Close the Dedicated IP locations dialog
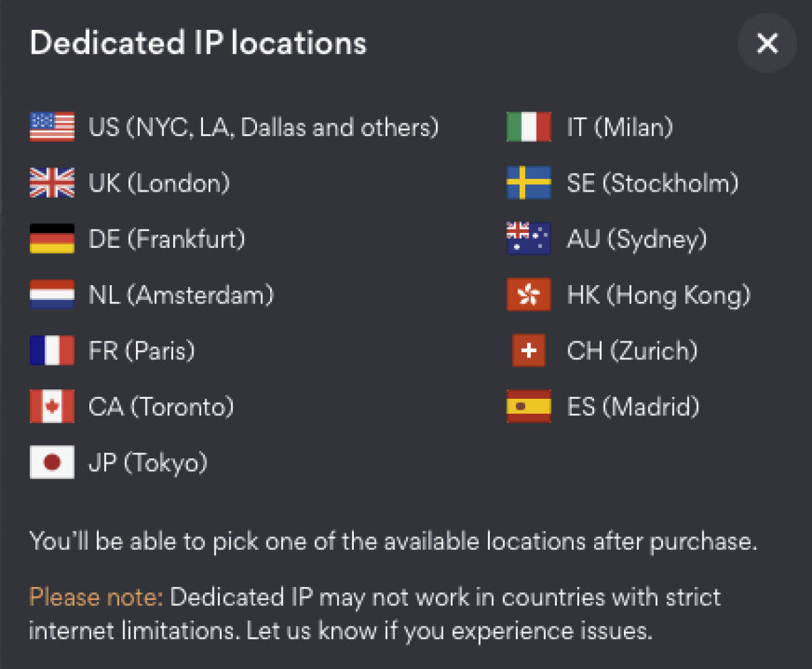Image resolution: width=812 pixels, height=669 pixels. 767,43
